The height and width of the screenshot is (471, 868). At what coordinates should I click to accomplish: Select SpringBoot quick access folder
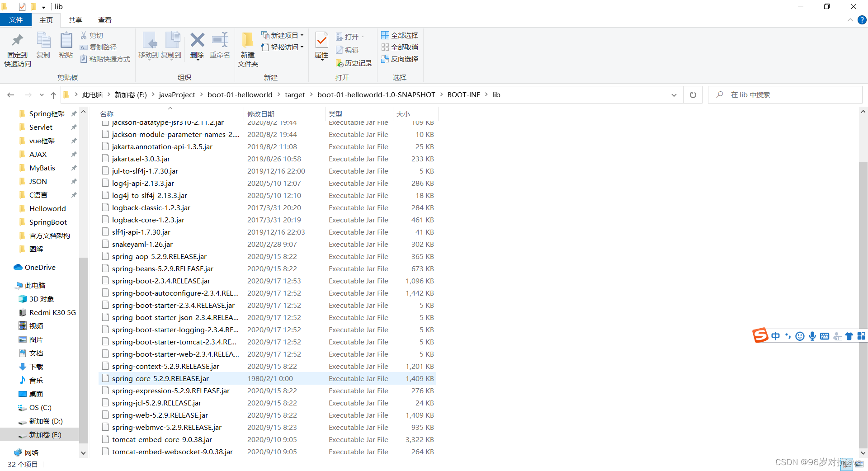[x=48, y=222]
